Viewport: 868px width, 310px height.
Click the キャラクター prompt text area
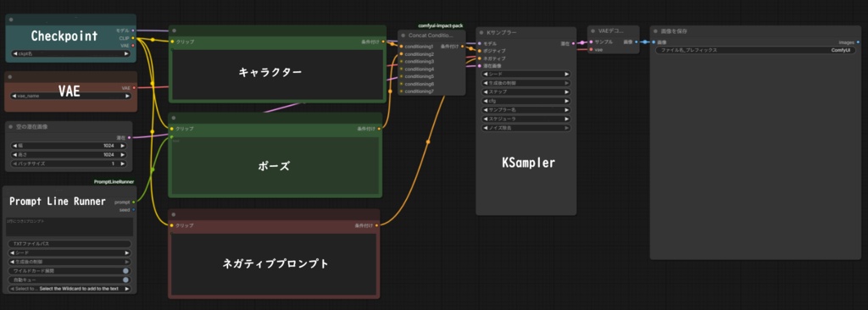(x=277, y=74)
